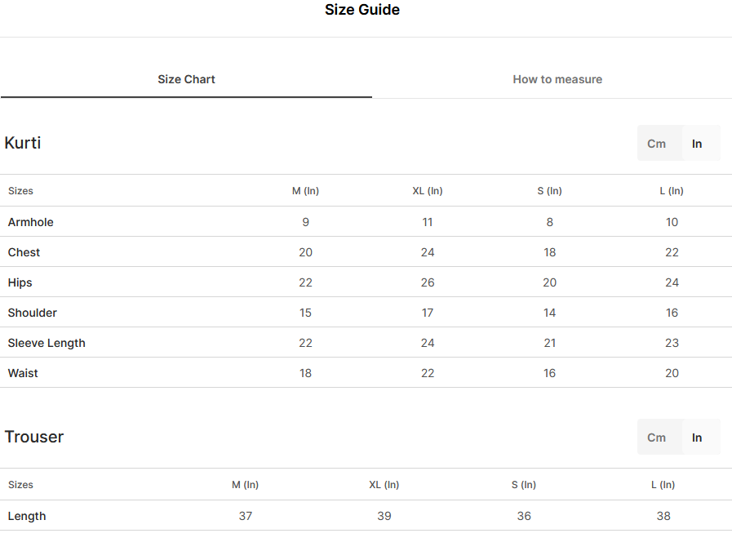Image resolution: width=732 pixels, height=560 pixels.
Task: Select the Chest row label
Action: pyautogui.click(x=24, y=253)
